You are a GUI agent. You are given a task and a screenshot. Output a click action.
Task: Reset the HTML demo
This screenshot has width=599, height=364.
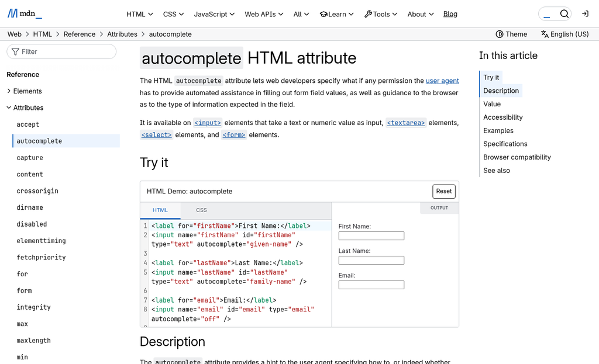[444, 191]
